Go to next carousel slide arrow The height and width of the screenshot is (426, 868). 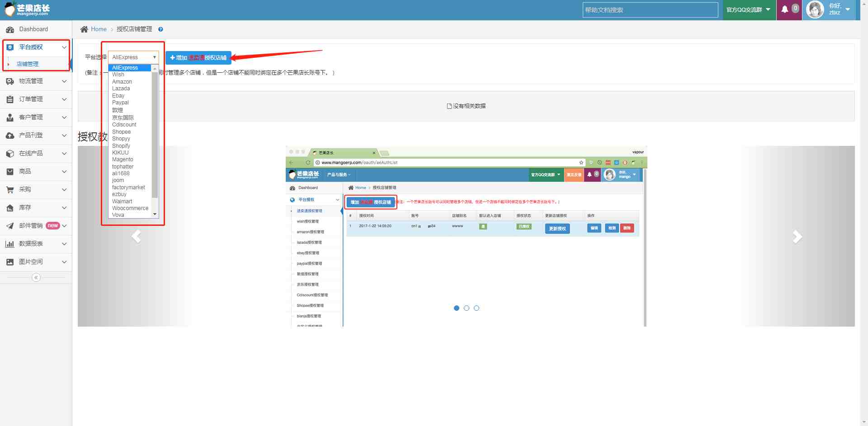click(797, 236)
